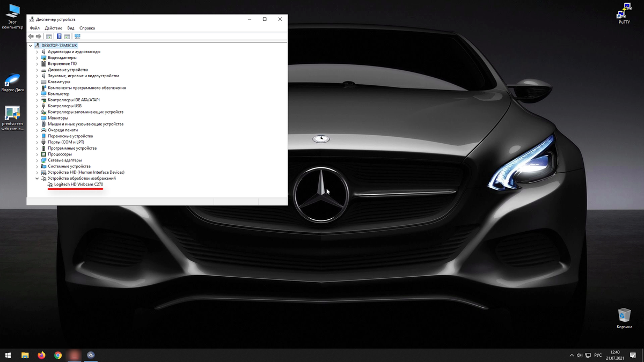Collapse the DESKTOP-72M8CUK root node
644x362 pixels.
click(31, 46)
